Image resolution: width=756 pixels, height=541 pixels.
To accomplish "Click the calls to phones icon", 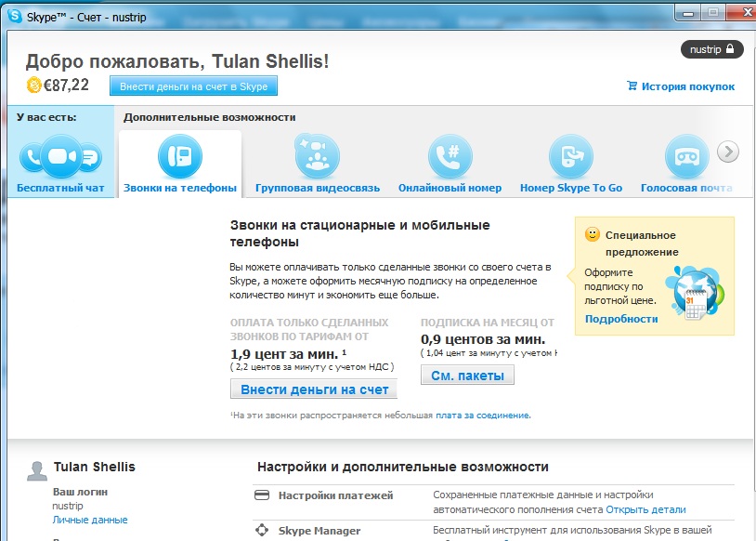I will coord(180,157).
